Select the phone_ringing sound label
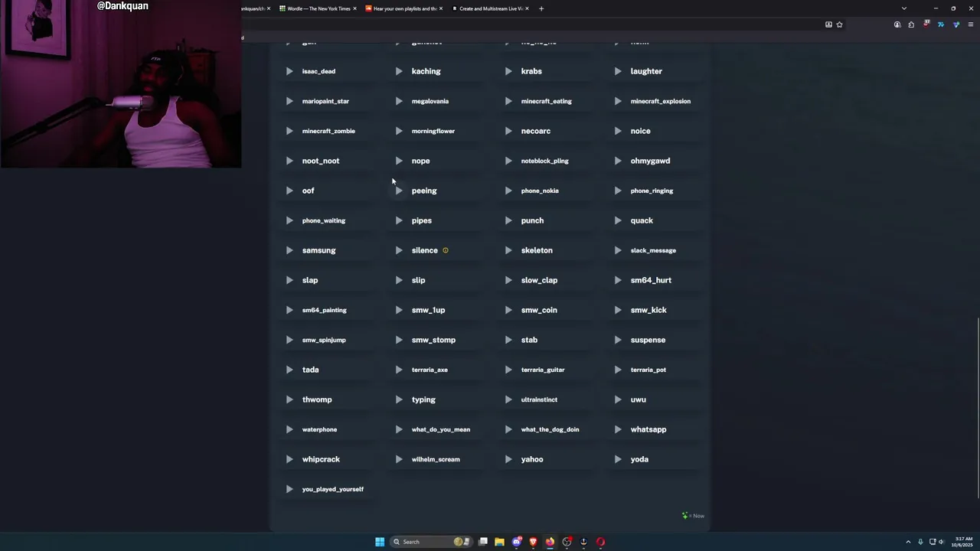This screenshot has height=551, width=980. point(652,191)
